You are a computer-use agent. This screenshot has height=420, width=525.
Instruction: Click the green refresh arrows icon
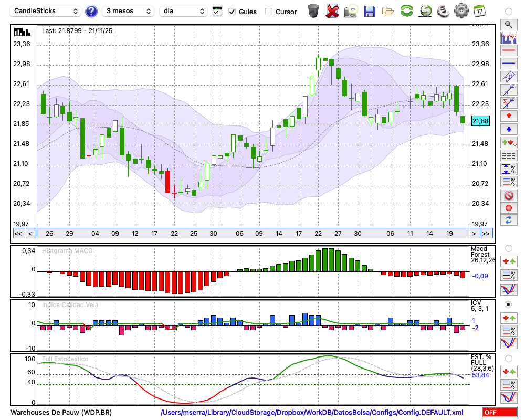coord(406,10)
